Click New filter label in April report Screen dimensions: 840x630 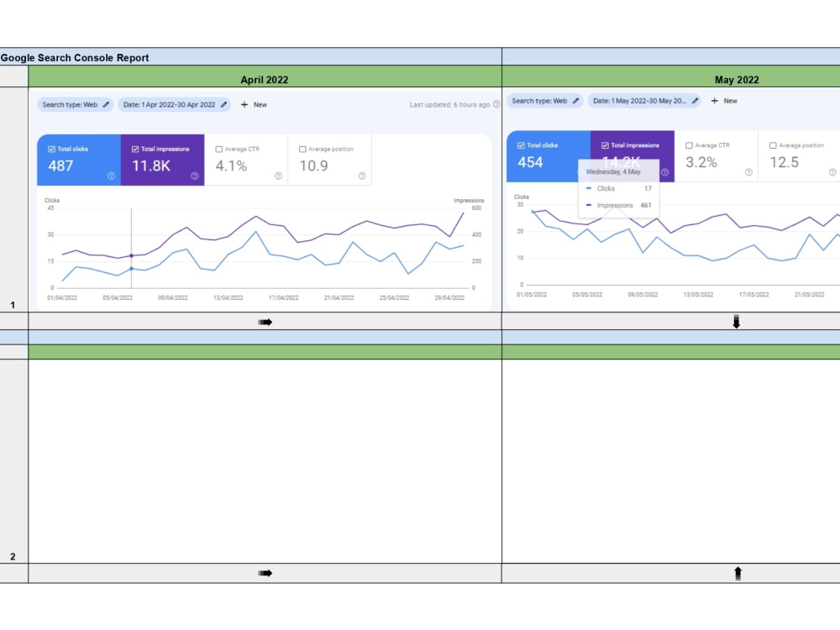click(x=260, y=105)
